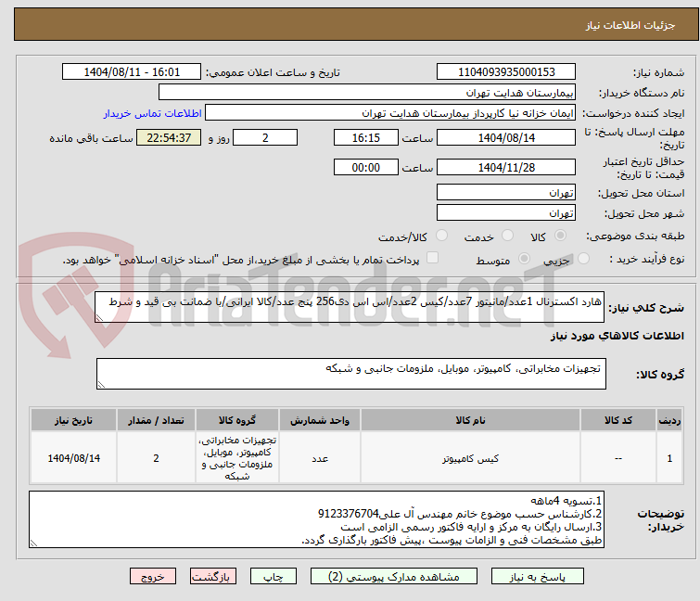Click the توضیحات خریدار notes textbox
The width and height of the screenshot is (700, 601).
pyautogui.click(x=316, y=519)
